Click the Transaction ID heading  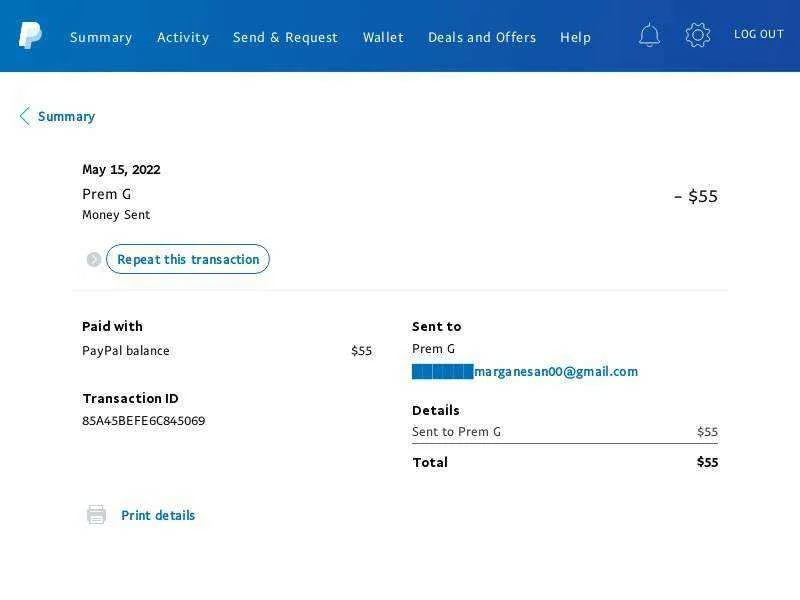(x=131, y=398)
